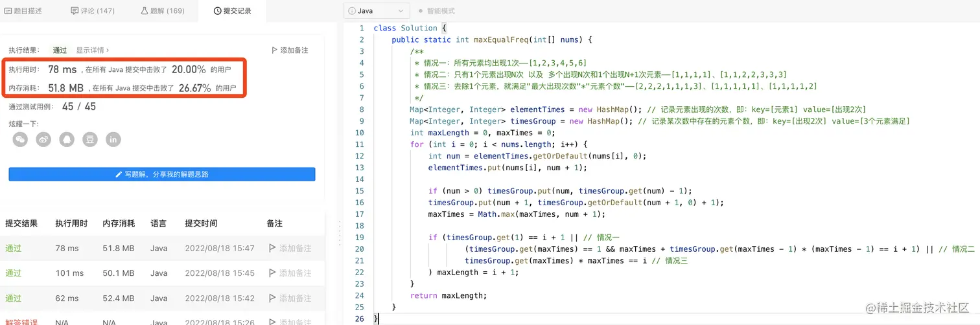Share result to Douban icon
This screenshot has width=980, height=325.
pyautogui.click(x=91, y=139)
